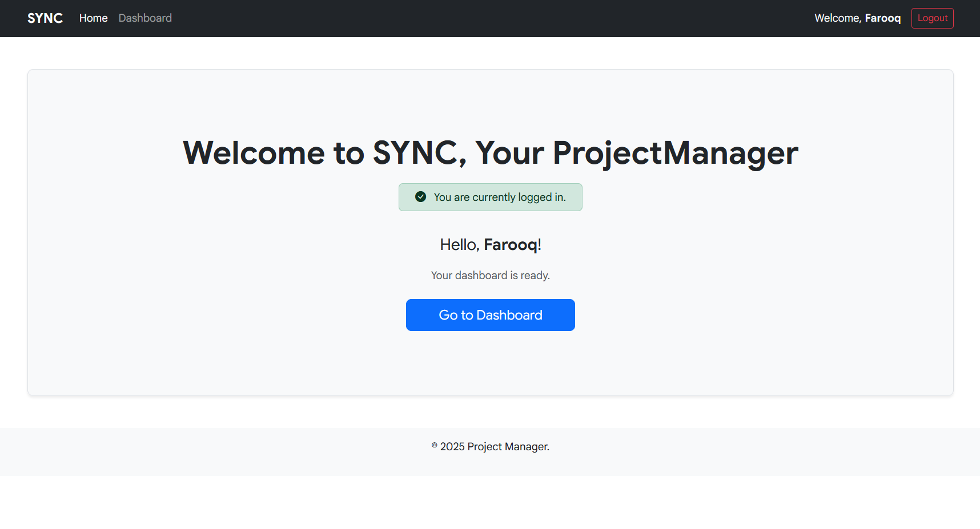Click the SYNC logo in the navbar
The image size is (980, 529).
pos(45,18)
